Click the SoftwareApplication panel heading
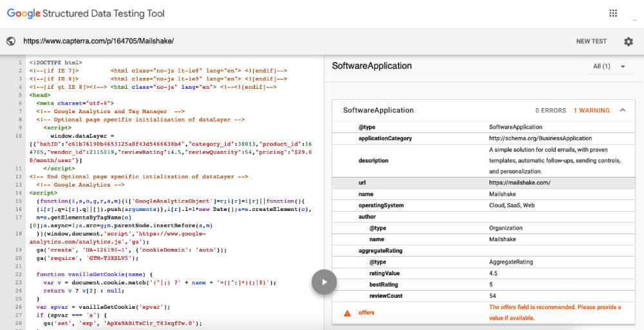Viewport: 644px width, 330px height. coord(372,66)
